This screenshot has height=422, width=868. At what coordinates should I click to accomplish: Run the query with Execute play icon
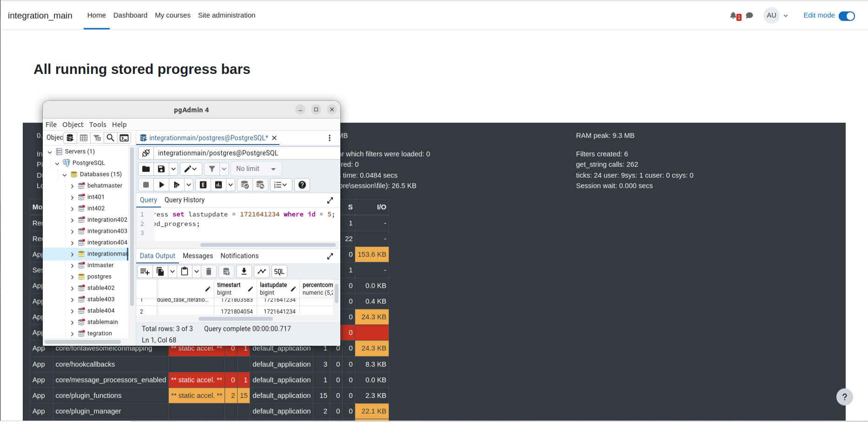(x=161, y=185)
